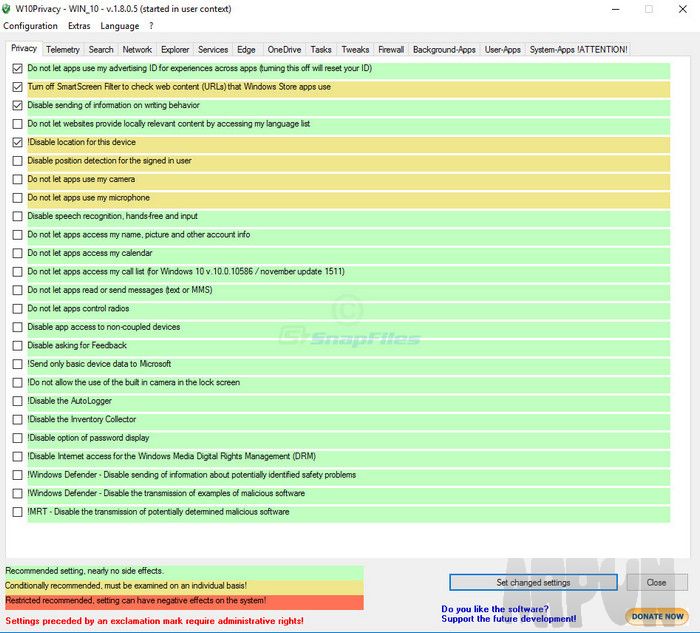The image size is (700, 633).
Task: Check Do not let apps access call list
Action: pyautogui.click(x=17, y=272)
